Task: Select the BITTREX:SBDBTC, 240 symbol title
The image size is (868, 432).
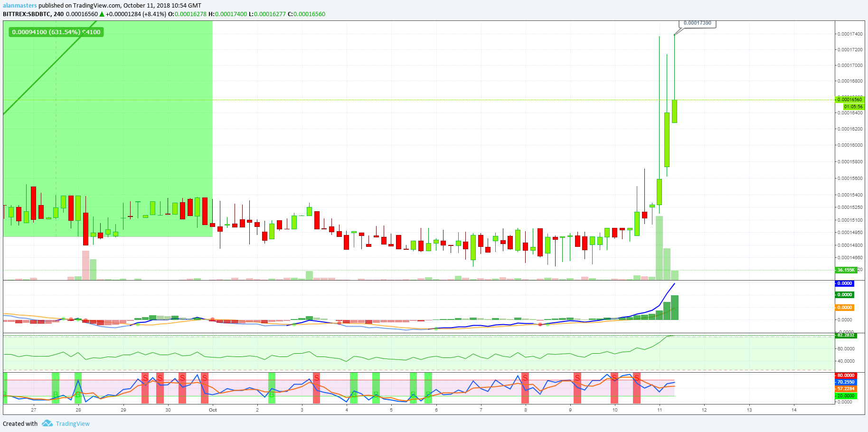Action: (x=33, y=14)
